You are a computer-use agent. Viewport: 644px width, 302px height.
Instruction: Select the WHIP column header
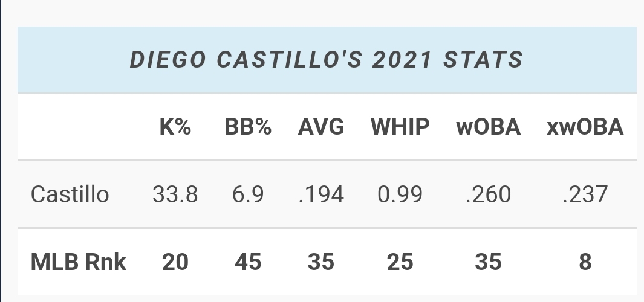coord(400,127)
